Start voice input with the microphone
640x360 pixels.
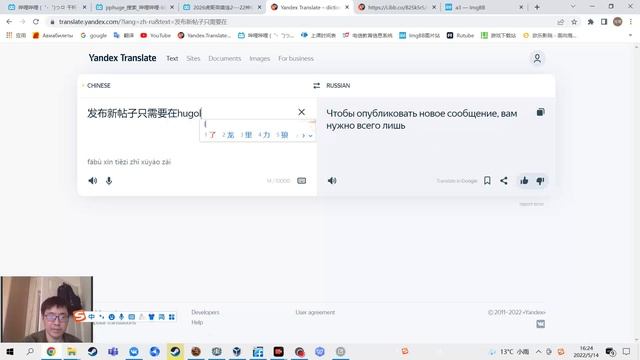(x=109, y=180)
